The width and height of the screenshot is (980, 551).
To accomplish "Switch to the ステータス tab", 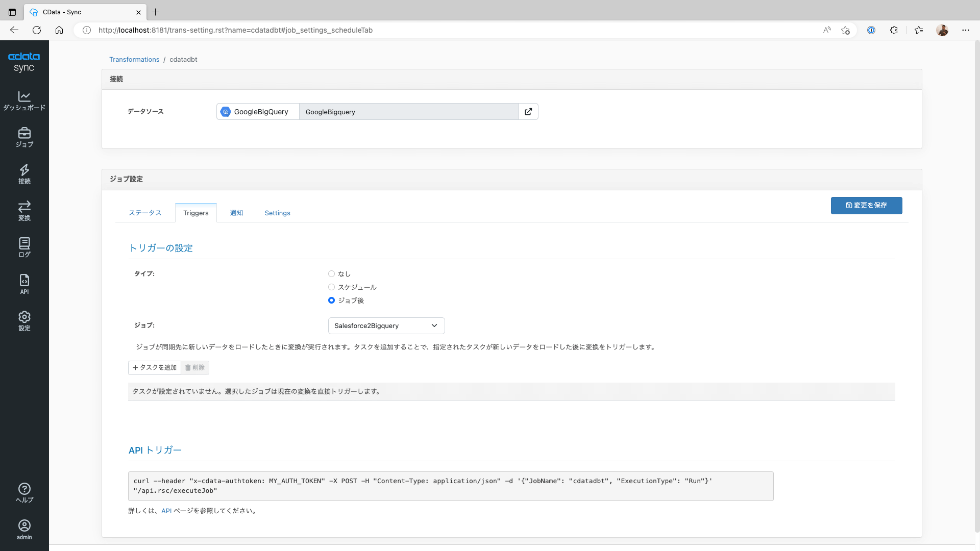I will [x=145, y=213].
